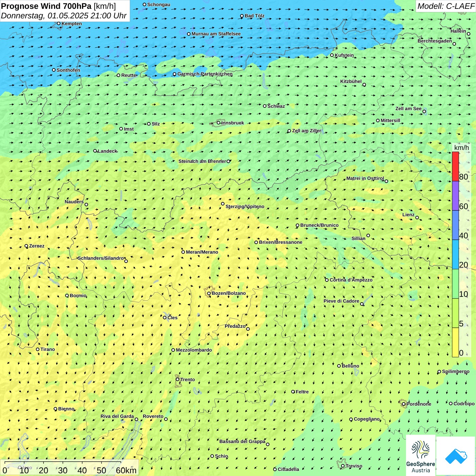Click the red 80 km/h legend segment
Screen dimensions: 476x476
point(455,166)
